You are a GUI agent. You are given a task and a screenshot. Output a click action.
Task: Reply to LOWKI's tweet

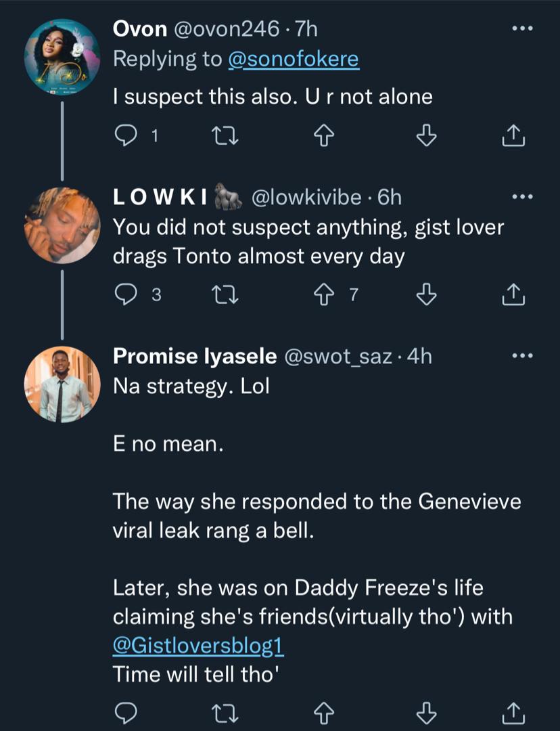click(126, 295)
